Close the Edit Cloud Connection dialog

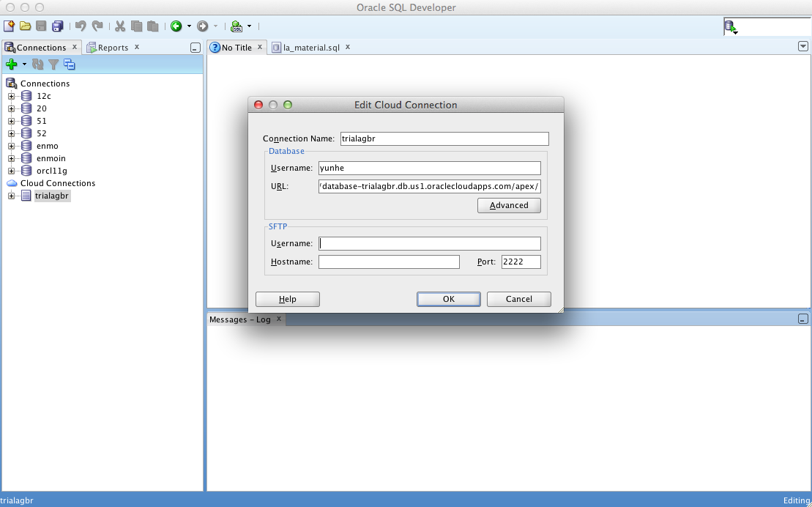[258, 105]
